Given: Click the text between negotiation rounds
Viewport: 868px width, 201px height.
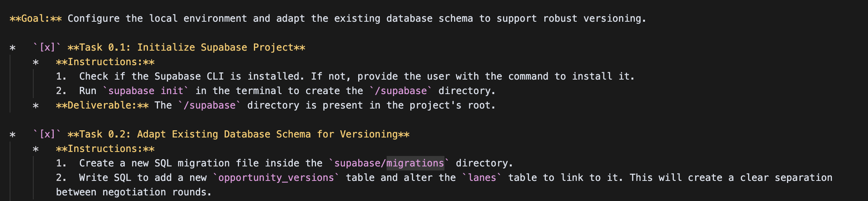Looking at the screenshot, I should click(x=134, y=192).
